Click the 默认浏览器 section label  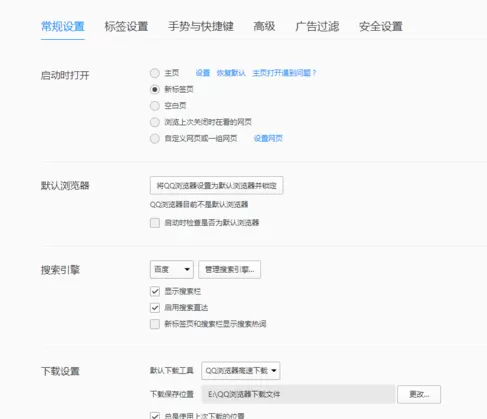[x=65, y=186]
